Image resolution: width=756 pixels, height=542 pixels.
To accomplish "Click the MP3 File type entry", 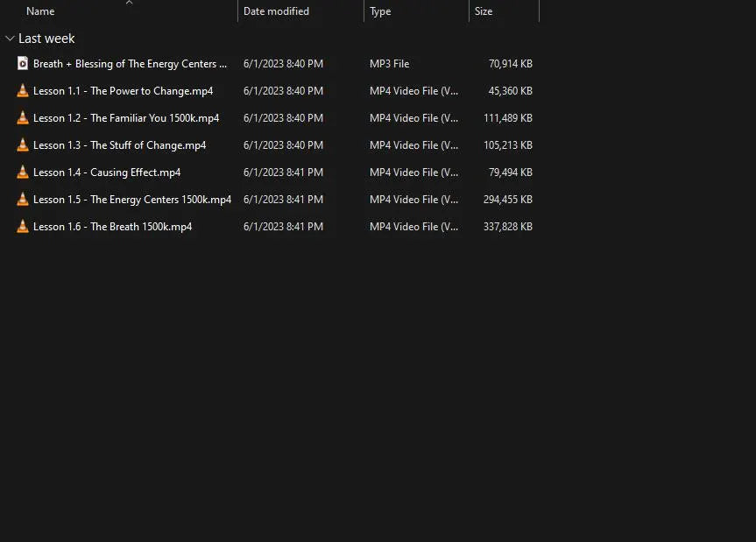I will pos(389,64).
